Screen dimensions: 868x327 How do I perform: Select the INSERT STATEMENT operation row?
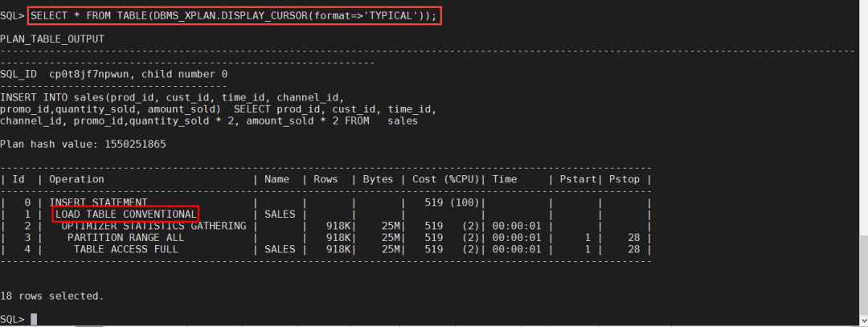point(98,202)
